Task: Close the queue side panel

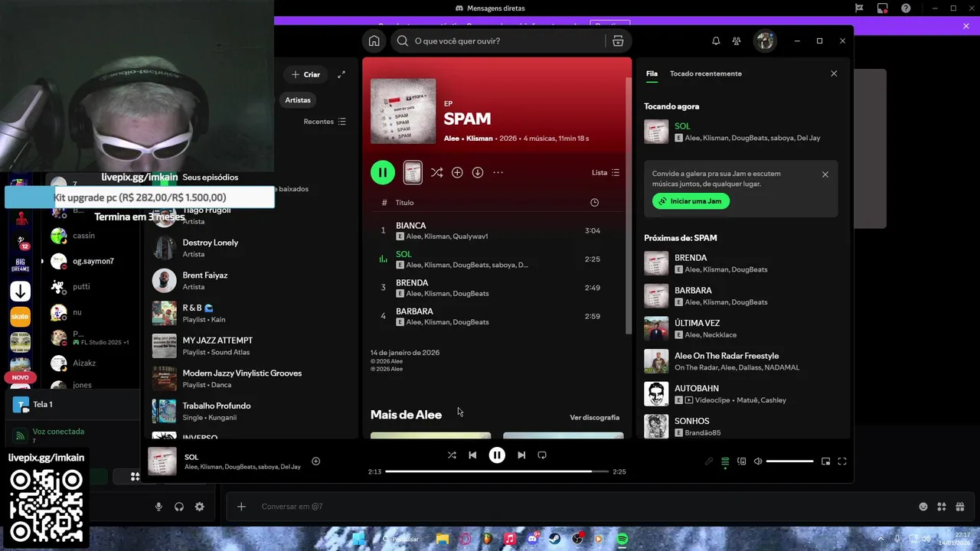Action: pyautogui.click(x=834, y=73)
